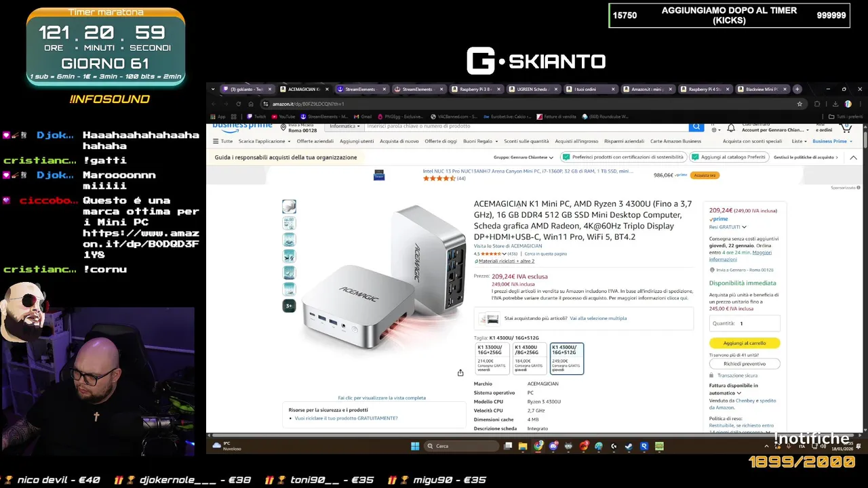868x488 pixels.
Task: Click the Windows taskbar search box Cerca
Action: (461, 446)
